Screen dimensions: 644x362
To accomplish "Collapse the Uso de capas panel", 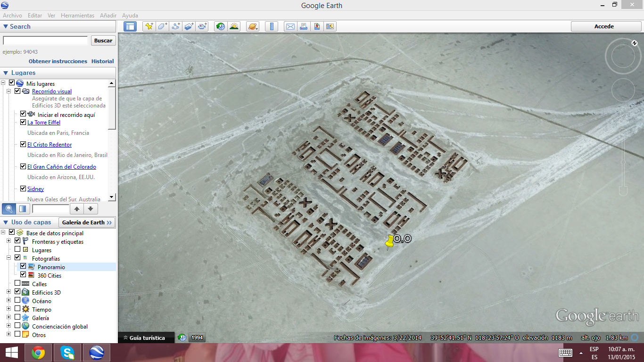I will point(6,222).
